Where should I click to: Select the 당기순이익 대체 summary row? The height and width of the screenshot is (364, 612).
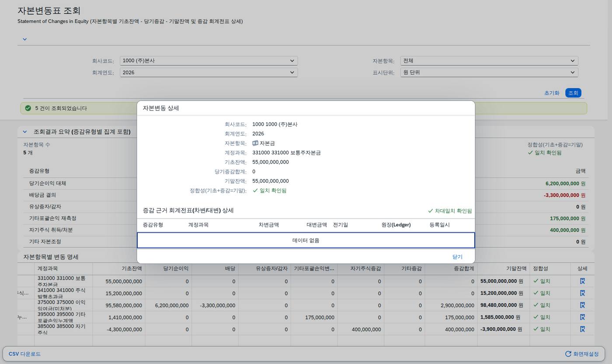pos(306,184)
